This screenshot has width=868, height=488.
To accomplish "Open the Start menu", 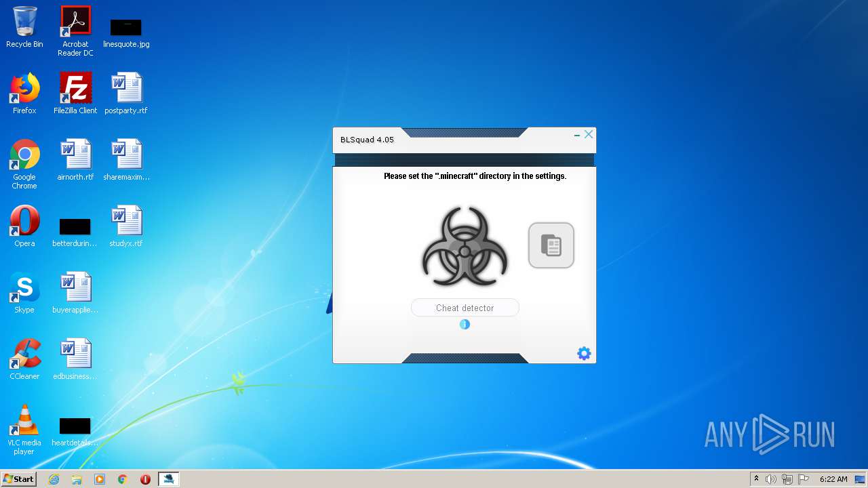I will 19,479.
